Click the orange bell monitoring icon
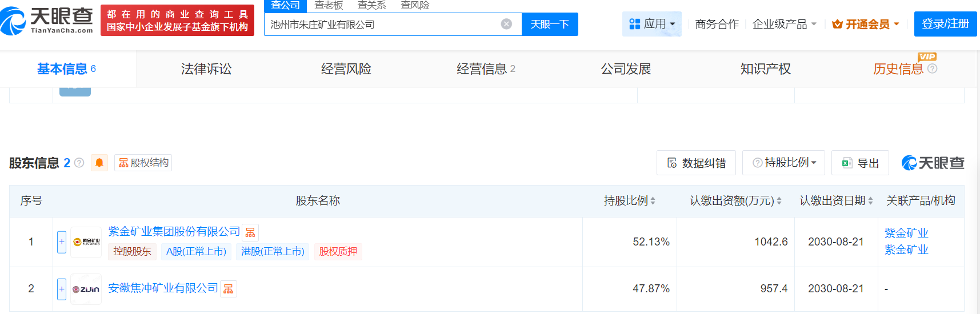 (x=99, y=163)
